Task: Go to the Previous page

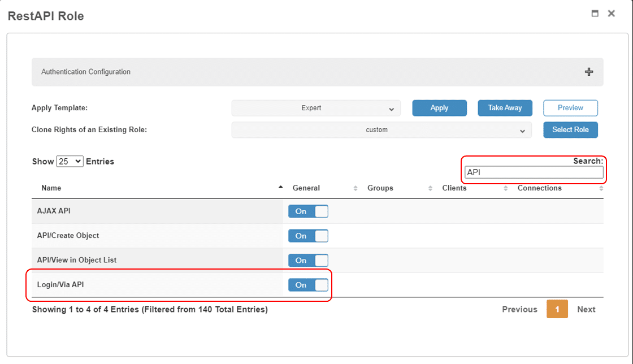Action: (519, 310)
